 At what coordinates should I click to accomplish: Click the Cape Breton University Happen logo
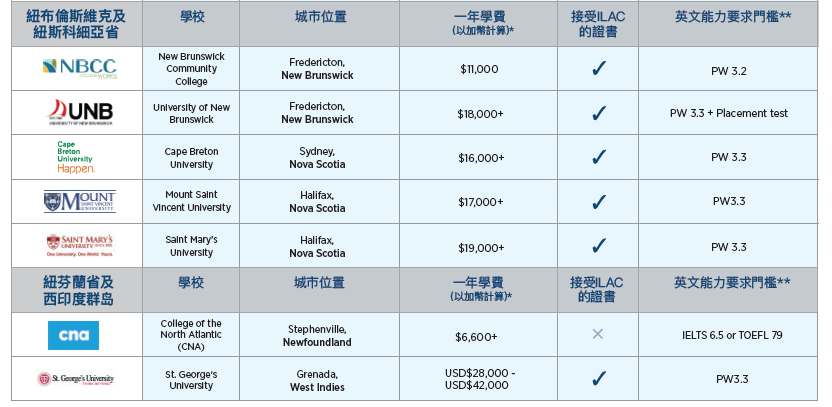76,157
